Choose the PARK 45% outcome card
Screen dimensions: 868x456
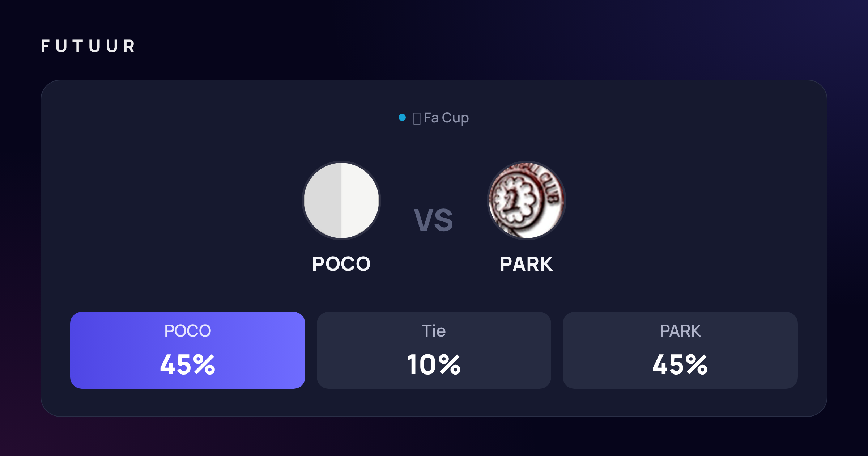tap(680, 350)
